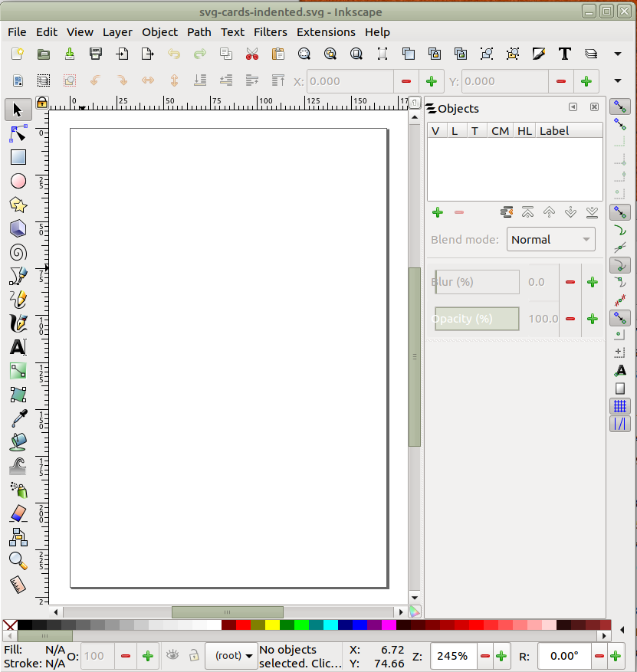Pick the cyan palette swatch

[x=330, y=624]
